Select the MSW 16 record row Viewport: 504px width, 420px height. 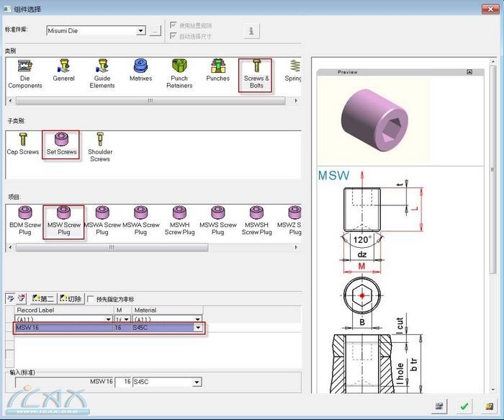coord(109,328)
